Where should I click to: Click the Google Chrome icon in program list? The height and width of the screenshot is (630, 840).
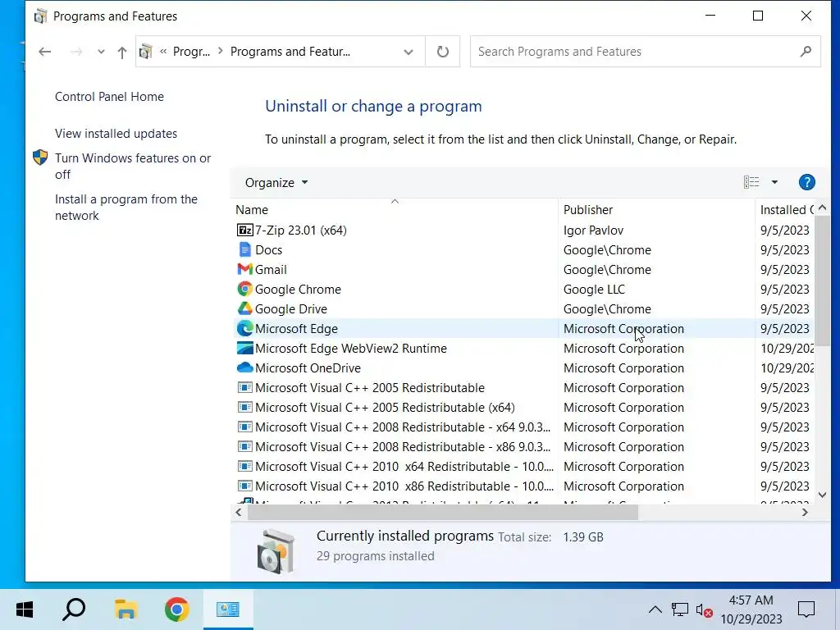(244, 290)
